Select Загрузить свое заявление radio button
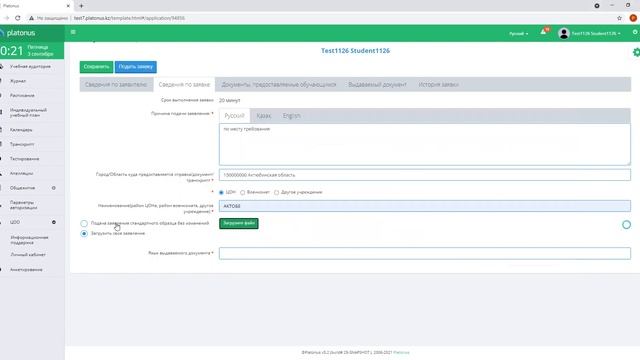This screenshot has height=360, width=640. [x=84, y=233]
